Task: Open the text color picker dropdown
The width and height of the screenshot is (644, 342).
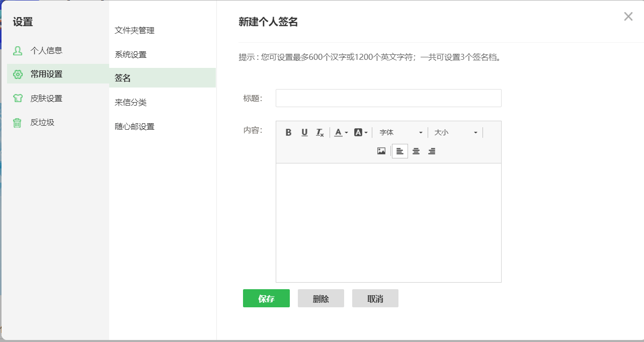Action: click(341, 132)
